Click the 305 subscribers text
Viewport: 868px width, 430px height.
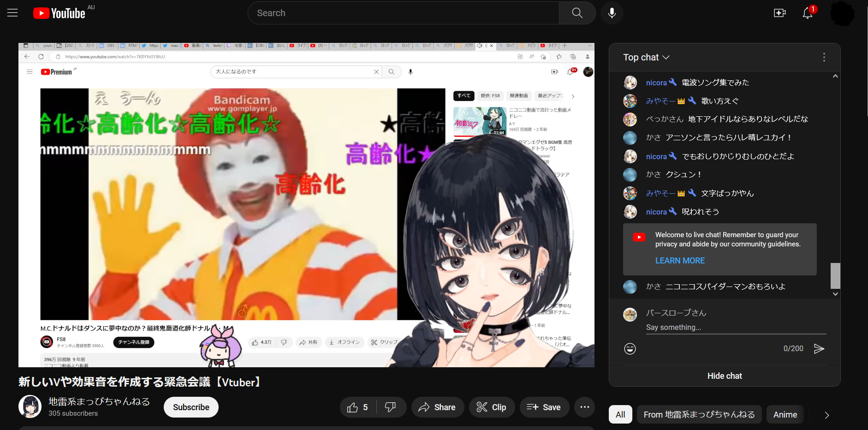(73, 413)
